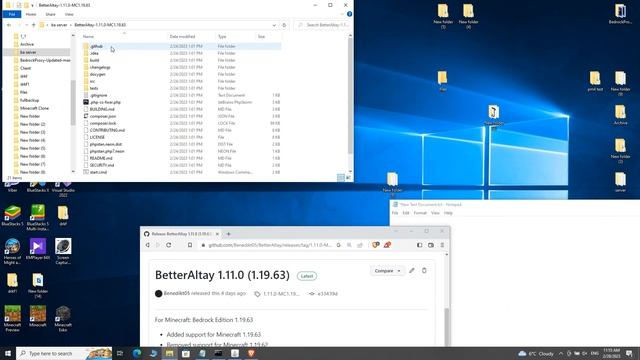Open the View ribbon tab in Explorer

(x=69, y=14)
